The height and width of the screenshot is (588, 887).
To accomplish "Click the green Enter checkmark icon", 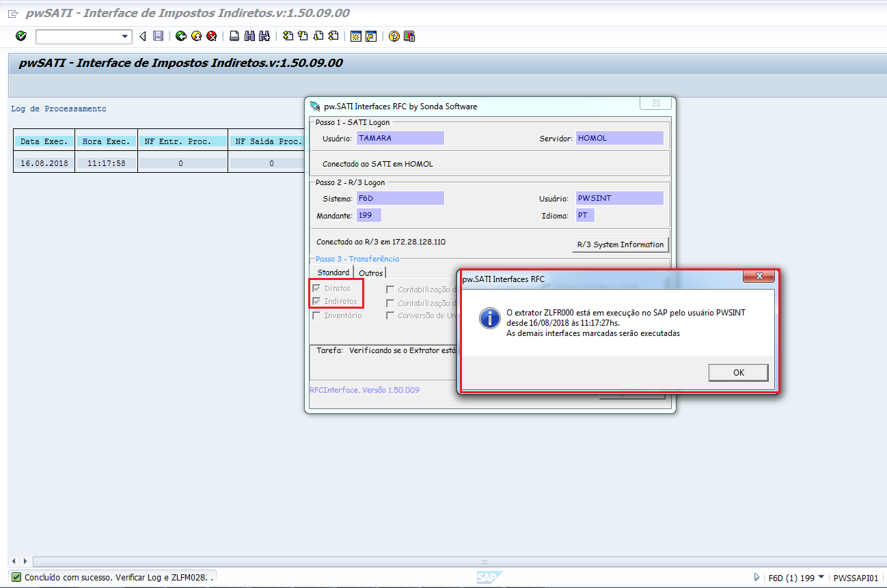I will tap(21, 36).
